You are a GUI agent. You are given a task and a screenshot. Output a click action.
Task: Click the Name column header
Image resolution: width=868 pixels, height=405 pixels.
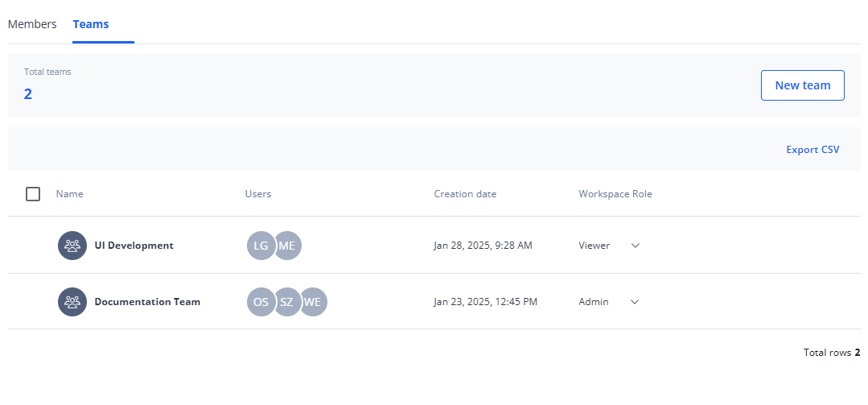click(x=69, y=194)
